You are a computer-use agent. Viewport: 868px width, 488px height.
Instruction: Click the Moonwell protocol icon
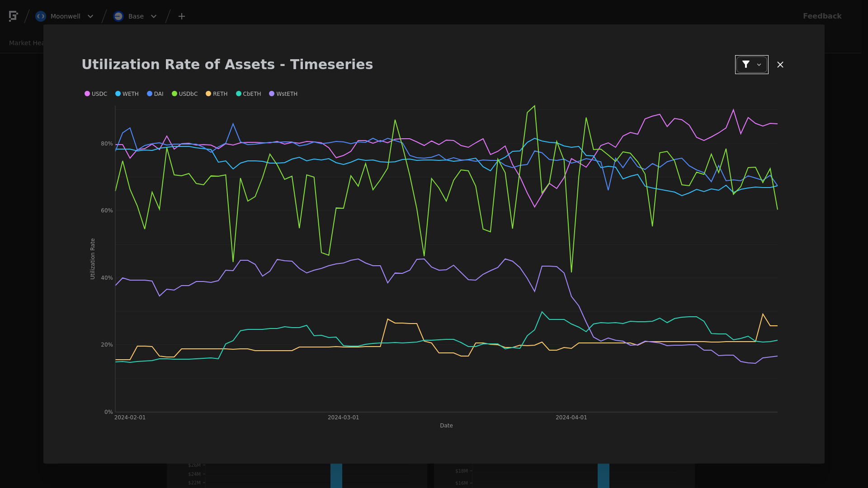point(41,16)
